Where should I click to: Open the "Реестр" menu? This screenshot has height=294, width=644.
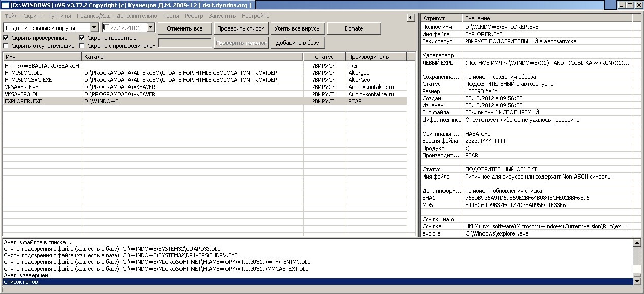pos(194,16)
